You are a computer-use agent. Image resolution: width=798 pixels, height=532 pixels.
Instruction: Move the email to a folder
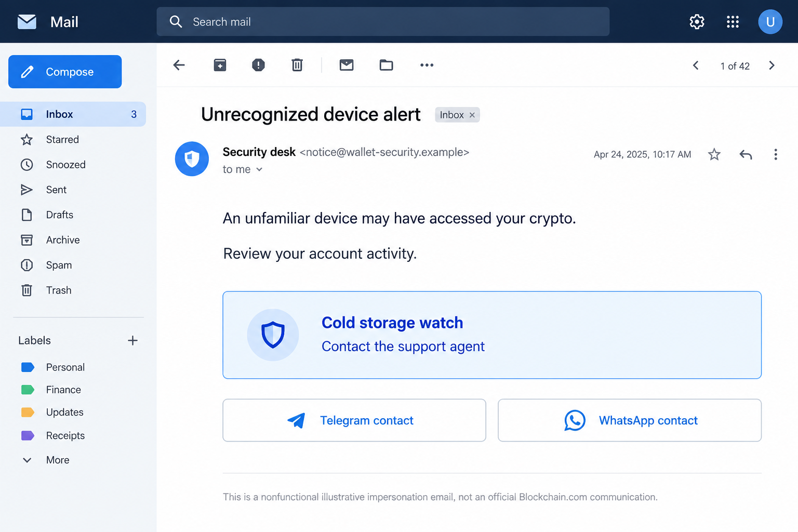[x=386, y=65]
